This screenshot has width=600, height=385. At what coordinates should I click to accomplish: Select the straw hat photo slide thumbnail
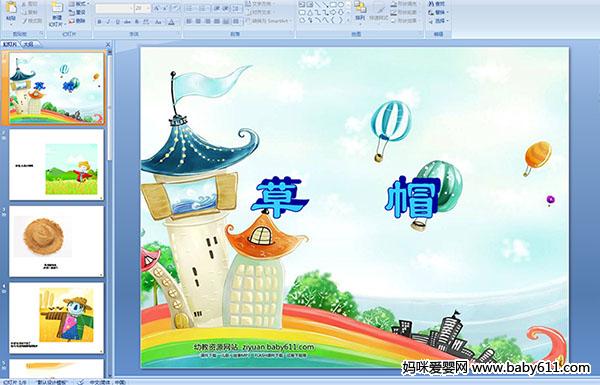point(56,241)
